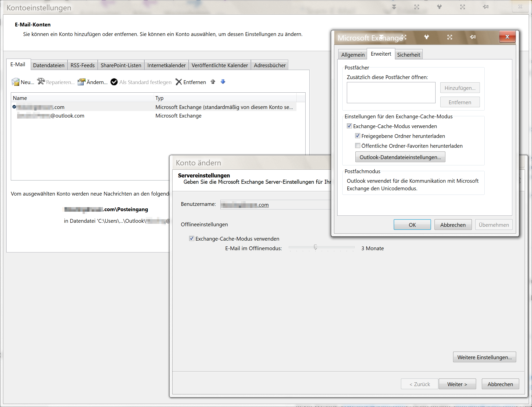
Task: Click the Typ column header
Action: (x=225, y=98)
